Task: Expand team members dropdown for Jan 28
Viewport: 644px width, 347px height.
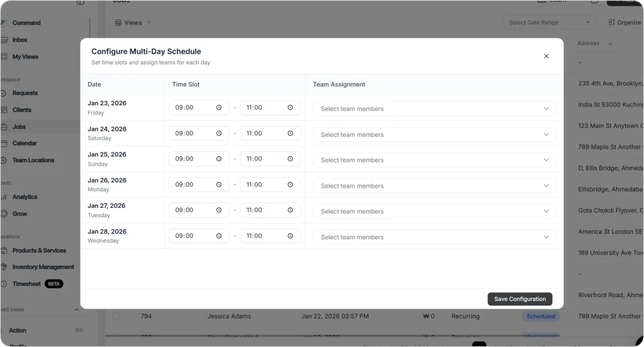Action: 434,237
